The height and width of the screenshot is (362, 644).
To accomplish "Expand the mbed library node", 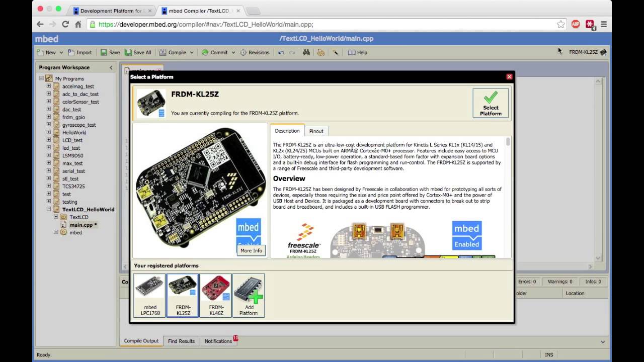I will (x=56, y=232).
